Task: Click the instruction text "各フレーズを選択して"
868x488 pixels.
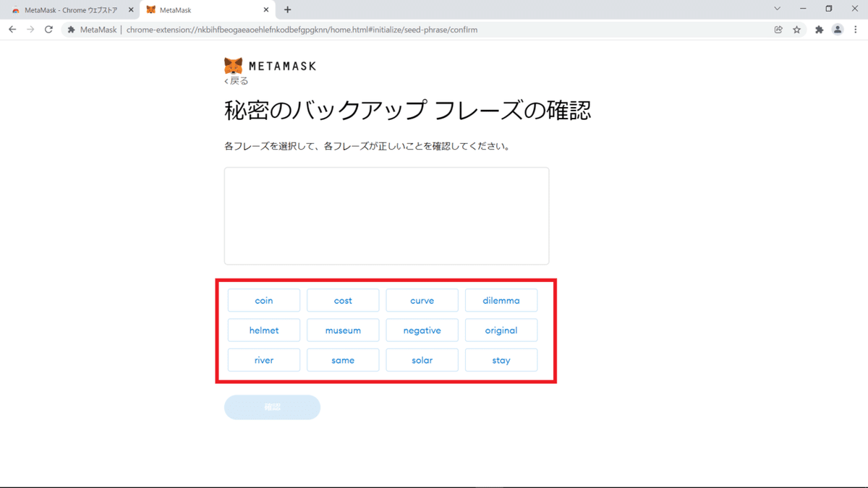Action: click(270, 146)
